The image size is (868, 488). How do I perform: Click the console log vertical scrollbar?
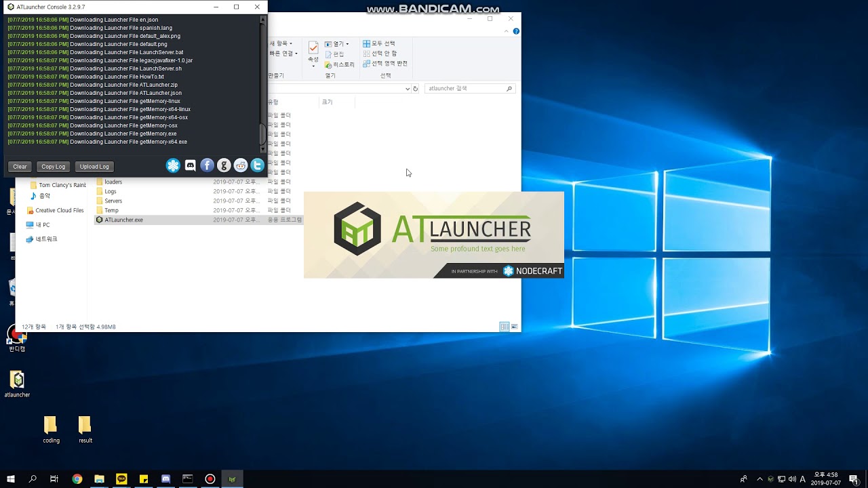click(x=263, y=85)
